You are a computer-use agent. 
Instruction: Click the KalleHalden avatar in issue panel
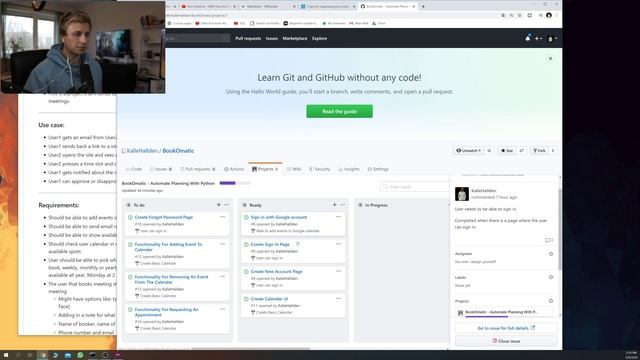pyautogui.click(x=462, y=194)
